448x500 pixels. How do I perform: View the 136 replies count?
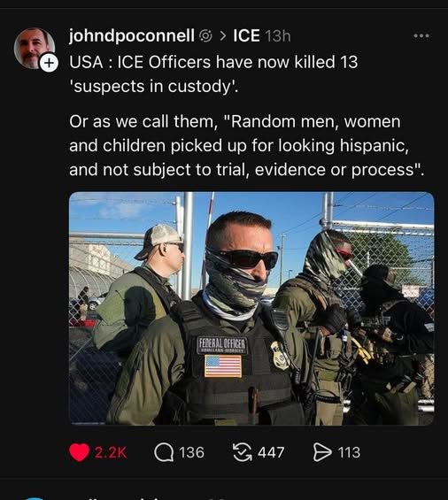click(x=191, y=452)
